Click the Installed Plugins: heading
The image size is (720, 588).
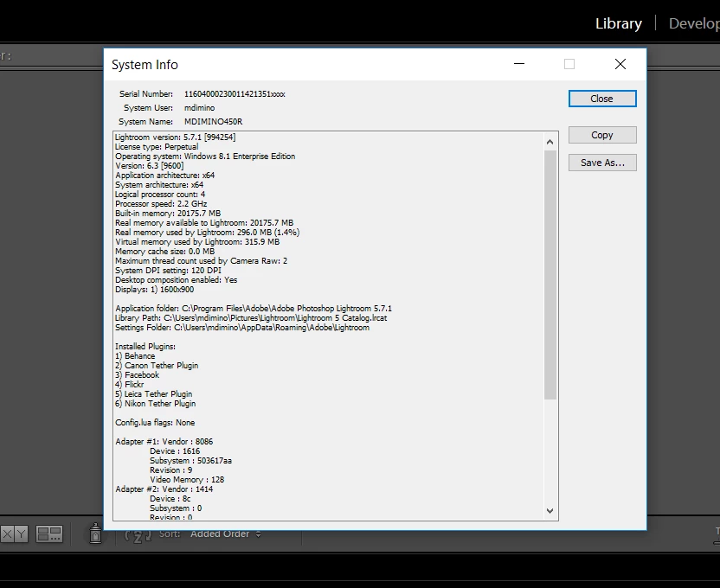(x=145, y=346)
